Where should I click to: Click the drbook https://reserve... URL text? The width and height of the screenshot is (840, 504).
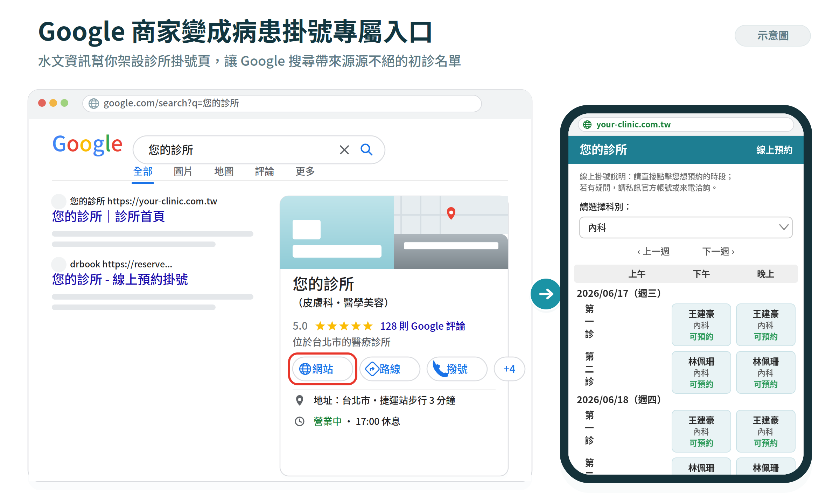click(x=121, y=264)
